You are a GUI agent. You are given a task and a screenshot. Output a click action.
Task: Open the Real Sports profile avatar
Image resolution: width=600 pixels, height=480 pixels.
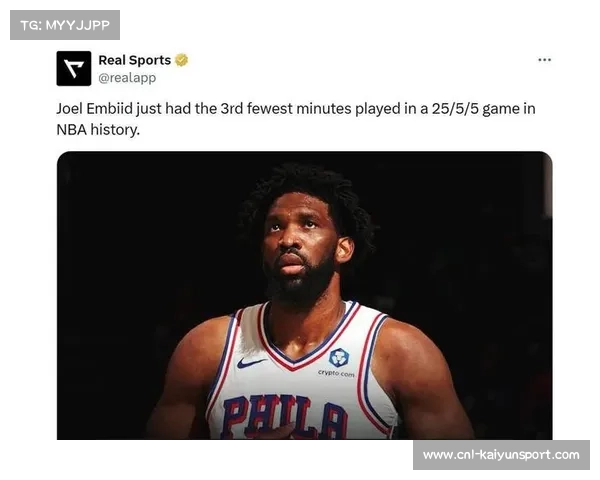(x=74, y=69)
